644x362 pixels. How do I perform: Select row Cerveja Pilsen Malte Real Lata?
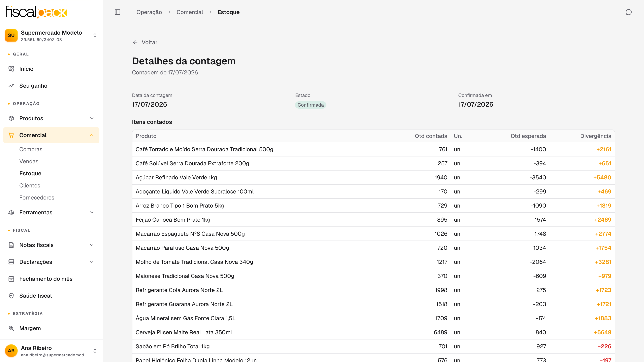coord(373,332)
